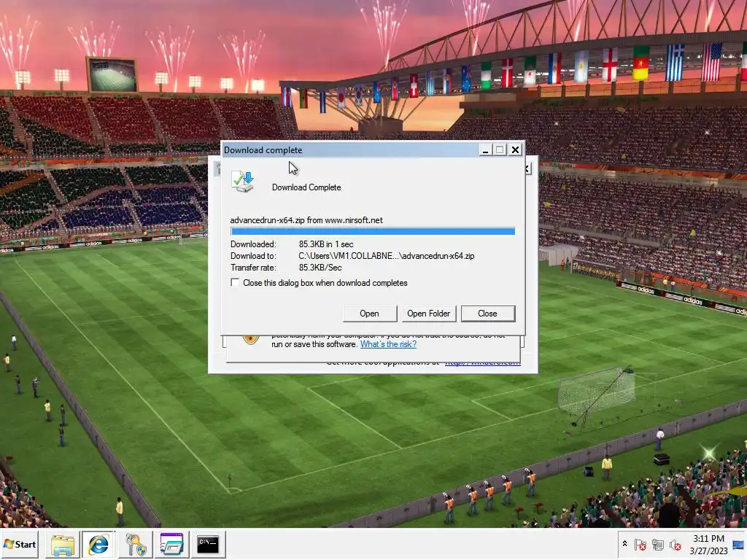This screenshot has height=560, width=747.
Task: Click the shield warning icon in background dialog
Action: pyautogui.click(x=251, y=340)
